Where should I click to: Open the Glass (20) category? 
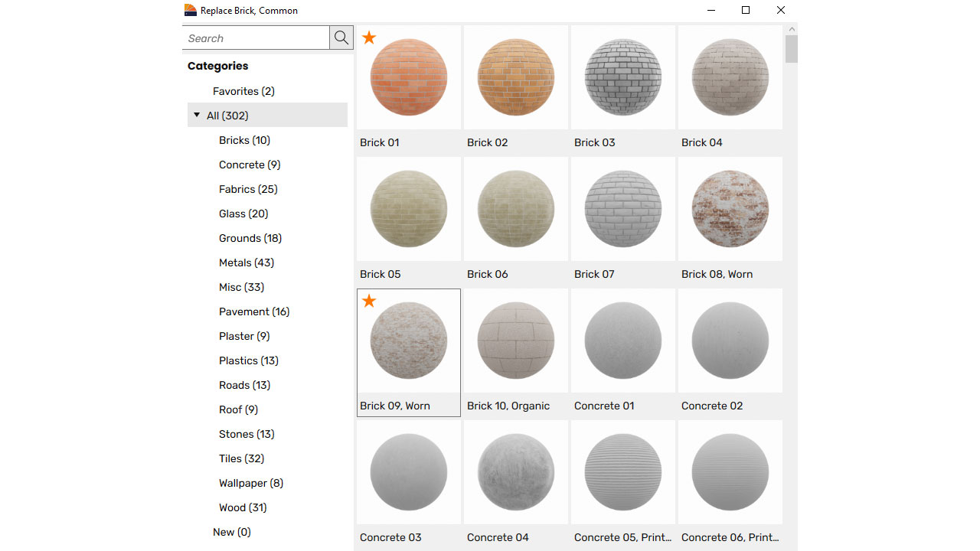point(243,214)
